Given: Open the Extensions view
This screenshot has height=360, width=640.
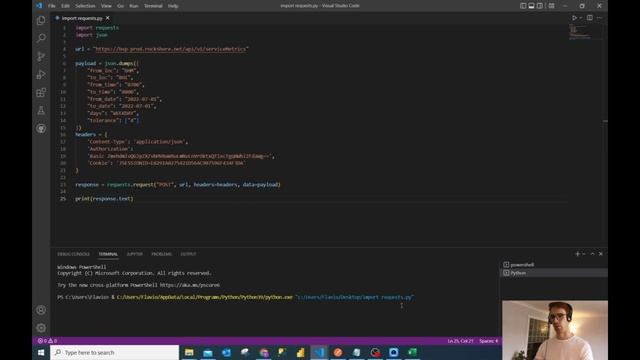Looking at the screenshot, I should pos(41,93).
